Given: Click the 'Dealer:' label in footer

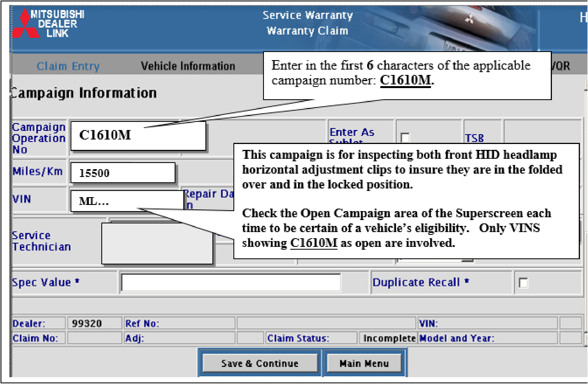Looking at the screenshot, I should [x=29, y=323].
